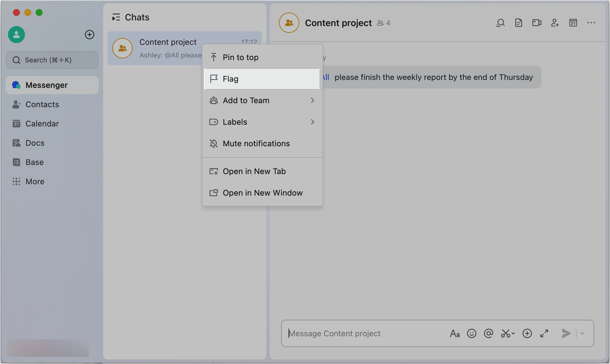Image resolution: width=610 pixels, height=364 pixels.
Task: Open the chat calendar icon in header
Action: tap(573, 23)
